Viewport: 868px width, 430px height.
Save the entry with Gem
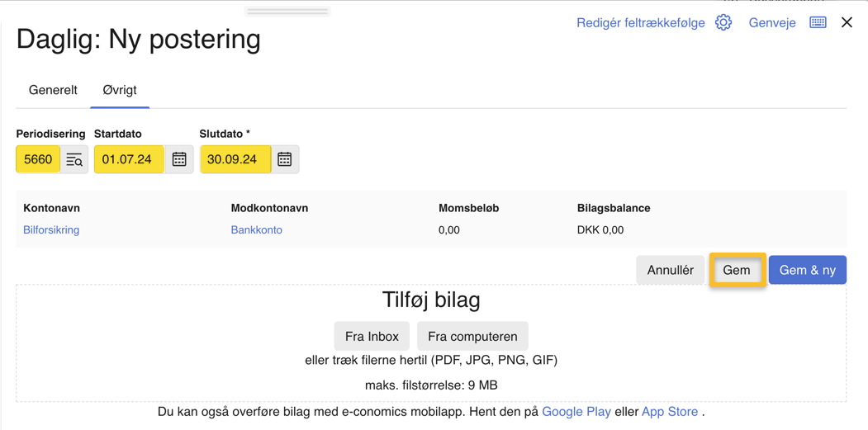(737, 270)
